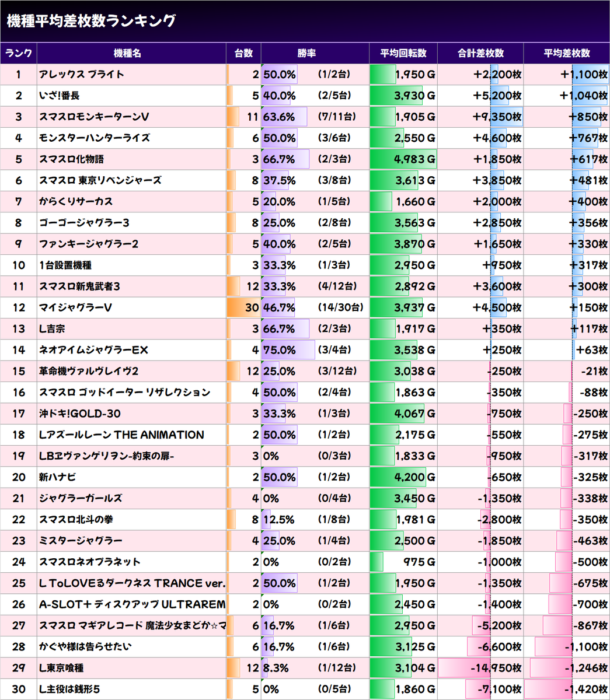Select machine name スマスロ マギアレコード 魔法少女まどか
Screen dimensions: 610x700
point(132,625)
